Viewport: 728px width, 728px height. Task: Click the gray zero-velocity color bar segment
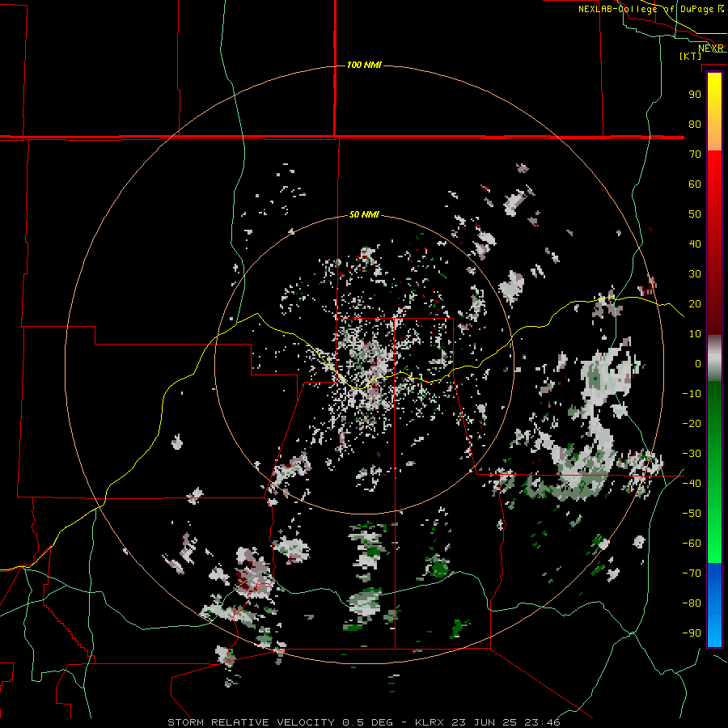(714, 358)
